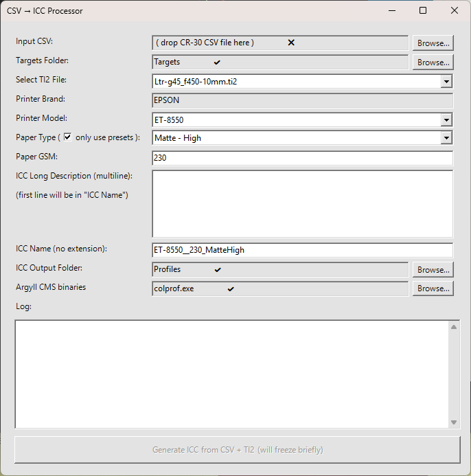Maximize the application window
471x476 pixels.
423,10
